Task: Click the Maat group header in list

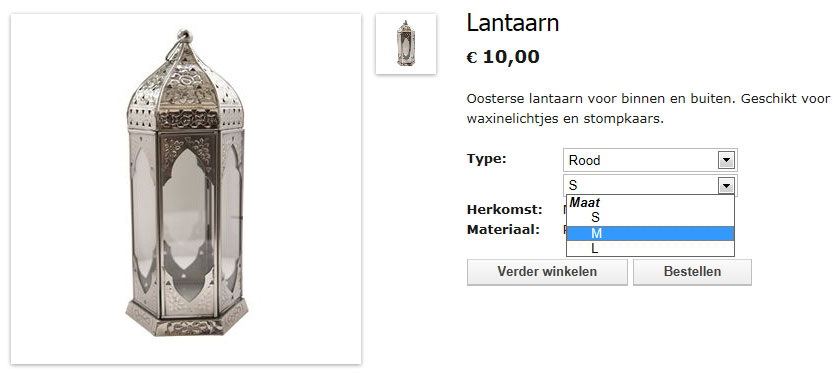Action: tap(585, 202)
